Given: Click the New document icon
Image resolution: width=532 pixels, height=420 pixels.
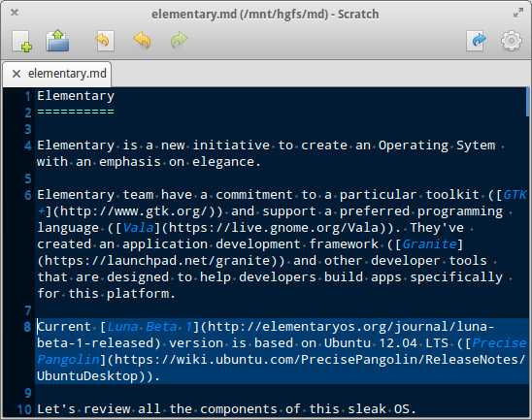Looking at the screenshot, I should 22,41.
